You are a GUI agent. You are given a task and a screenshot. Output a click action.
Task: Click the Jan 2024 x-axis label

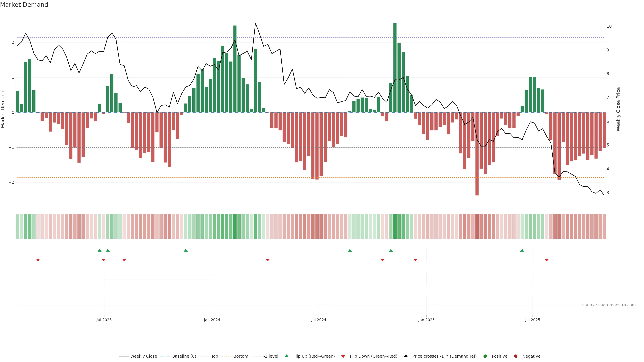coord(212,320)
